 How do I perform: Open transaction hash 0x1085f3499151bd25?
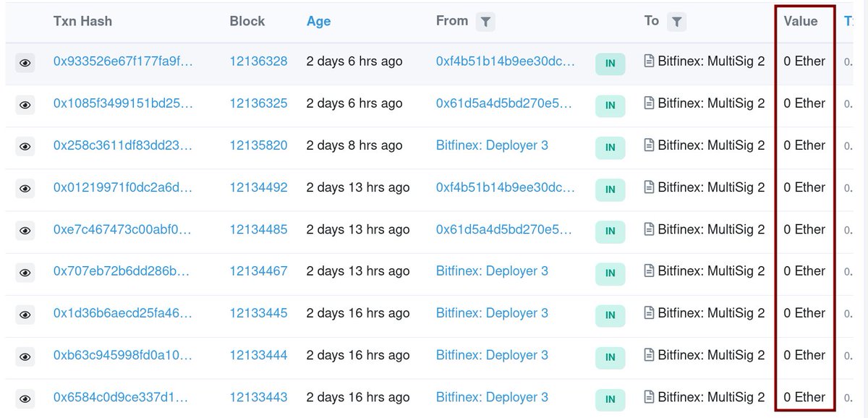pos(123,103)
